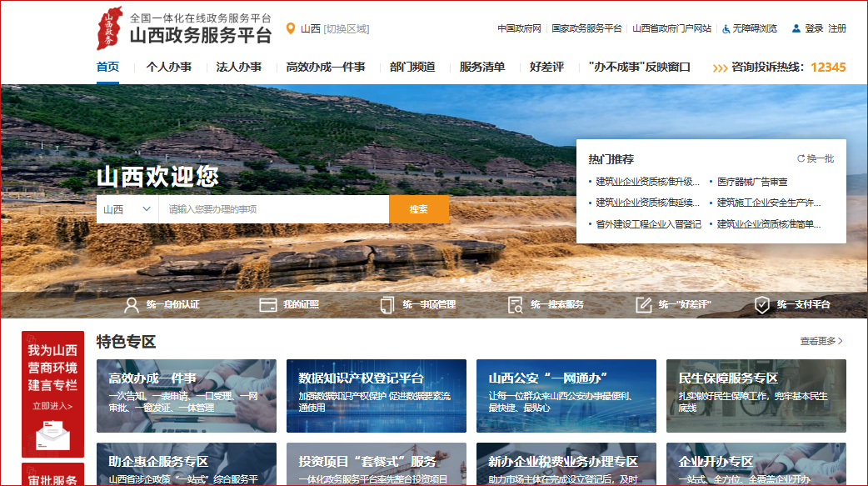
Task: Open 数据知识产权登记平台 card
Action: coord(377,396)
